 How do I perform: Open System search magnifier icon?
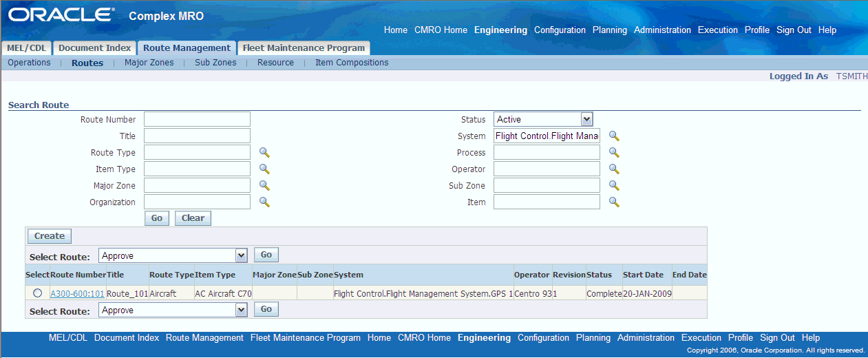614,136
